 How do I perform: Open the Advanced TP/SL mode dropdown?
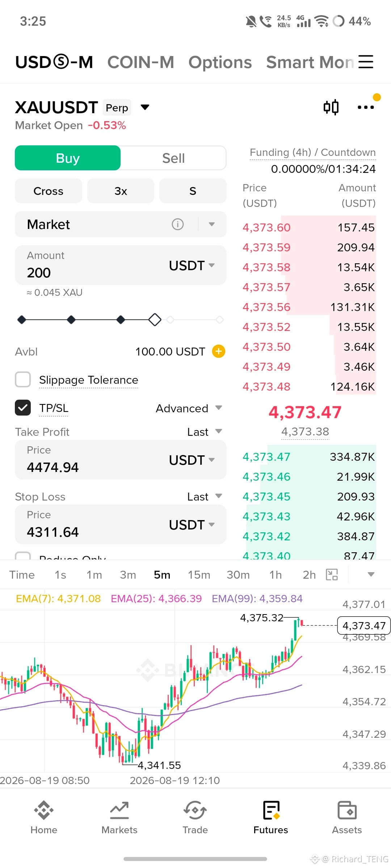pos(189,408)
